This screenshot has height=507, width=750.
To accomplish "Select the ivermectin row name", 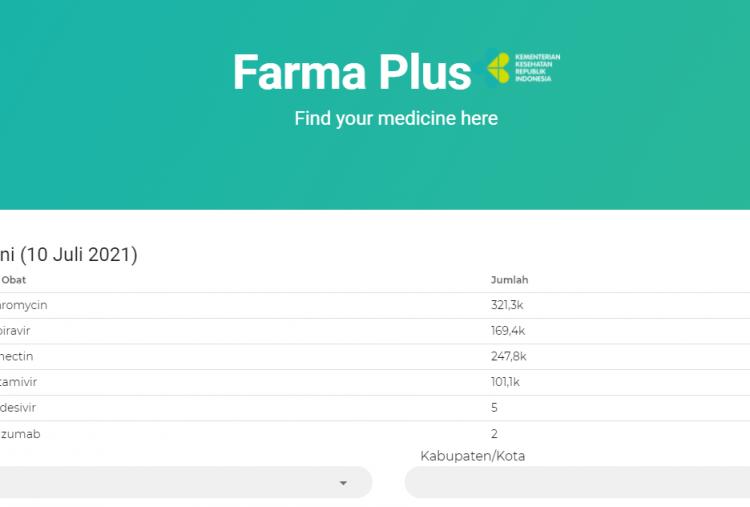I will pos(22,356).
